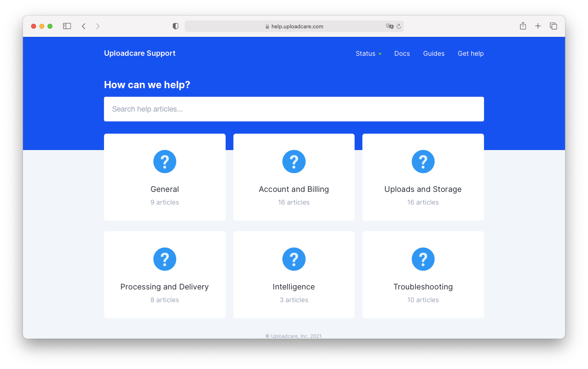Open the Uploadcare Support home link
Viewport: 588px width, 369px height.
pyautogui.click(x=140, y=53)
